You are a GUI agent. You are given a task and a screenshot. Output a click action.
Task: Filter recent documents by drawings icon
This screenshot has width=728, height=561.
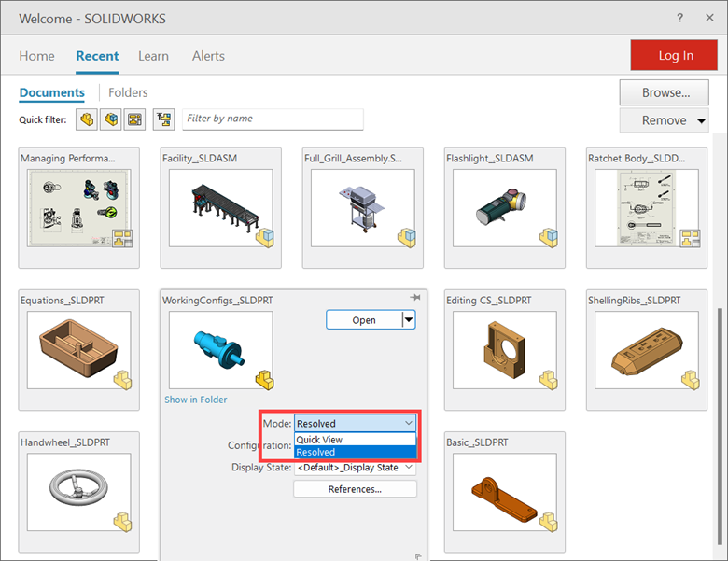[x=134, y=119]
